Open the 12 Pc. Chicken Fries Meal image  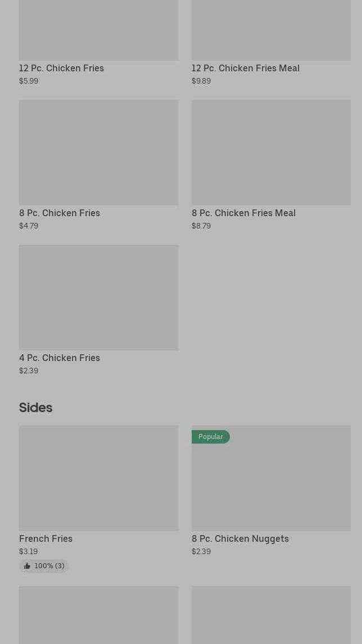coord(271,28)
